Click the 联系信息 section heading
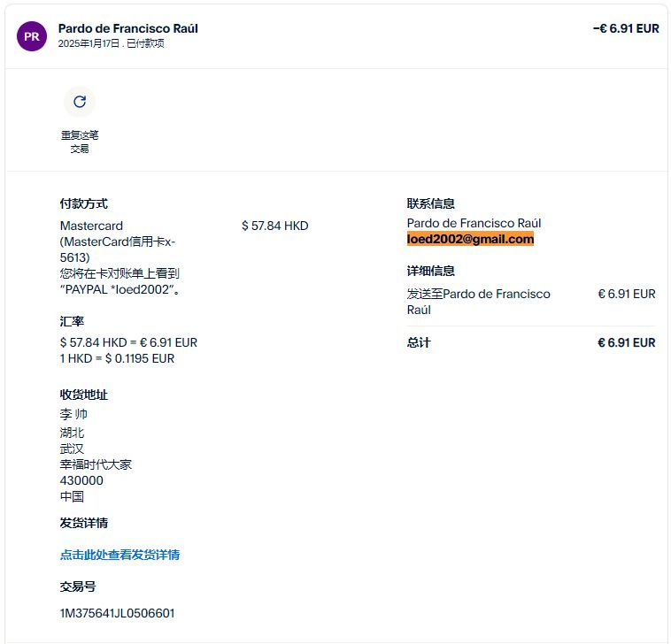Screen dimensions: 671x644 pos(430,203)
